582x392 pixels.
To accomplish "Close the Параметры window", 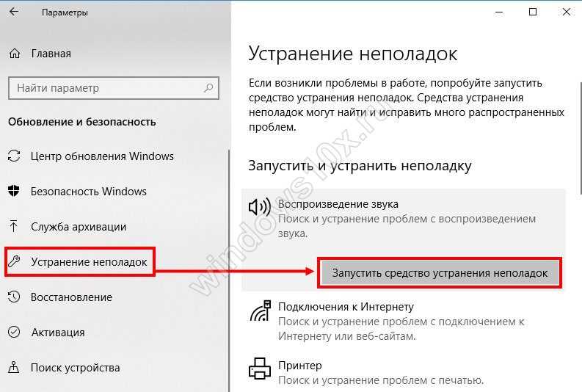I will 567,12.
